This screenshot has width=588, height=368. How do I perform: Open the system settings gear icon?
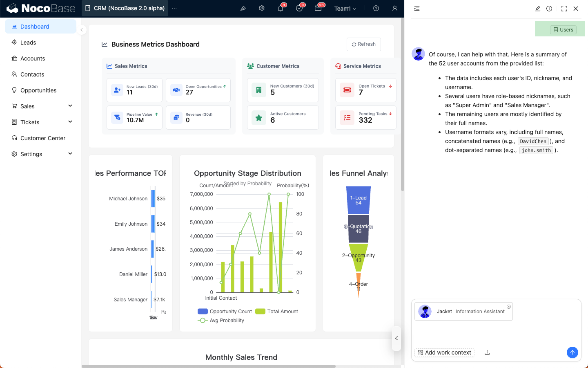(x=262, y=8)
